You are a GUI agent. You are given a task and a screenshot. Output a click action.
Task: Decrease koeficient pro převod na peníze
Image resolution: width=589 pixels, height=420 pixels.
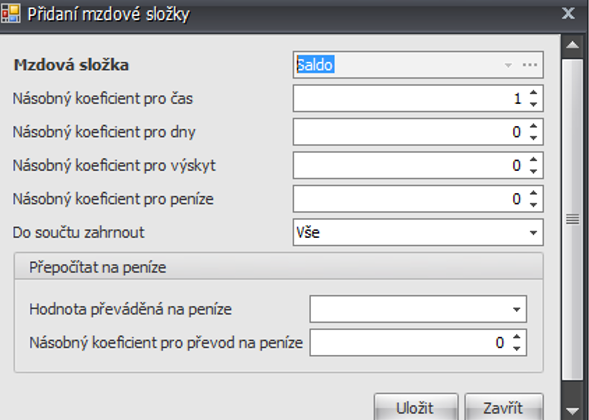click(x=517, y=348)
